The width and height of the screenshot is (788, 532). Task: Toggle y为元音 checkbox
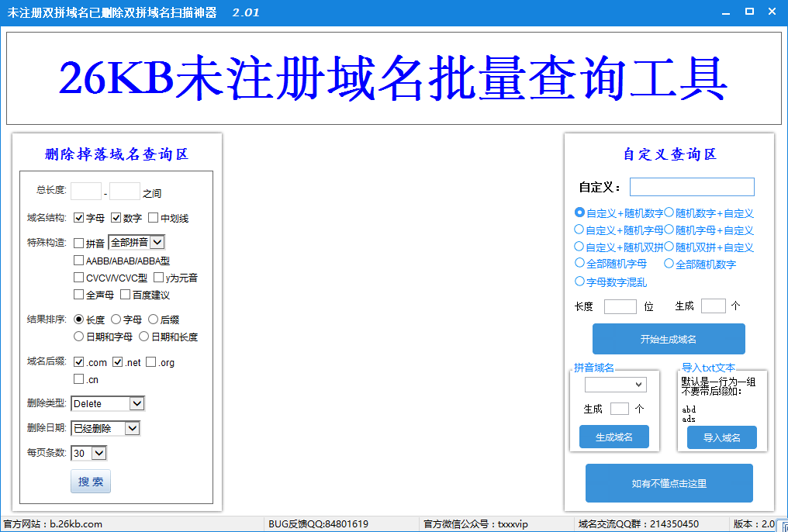[158, 278]
